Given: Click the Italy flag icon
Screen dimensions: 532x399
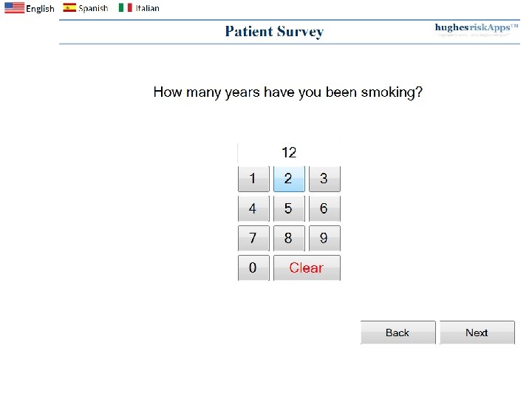Looking at the screenshot, I should click(125, 7).
